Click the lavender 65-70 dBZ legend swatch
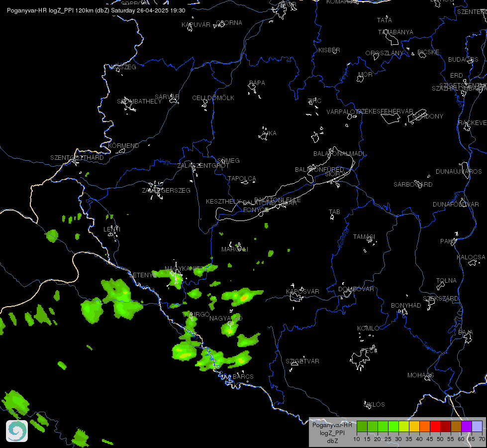Image resolution: width=487 pixels, height=448 pixels. tap(477, 427)
